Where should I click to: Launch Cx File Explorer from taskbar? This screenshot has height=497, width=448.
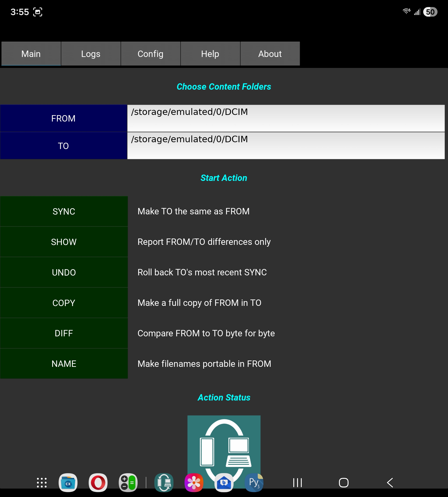(x=68, y=482)
